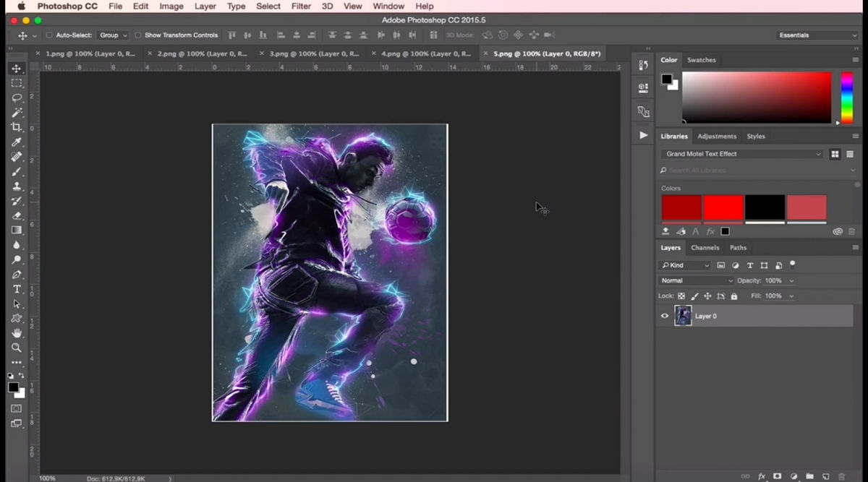868x482 pixels.
Task: Toggle layer filtering switch on/off
Action: coord(792,264)
